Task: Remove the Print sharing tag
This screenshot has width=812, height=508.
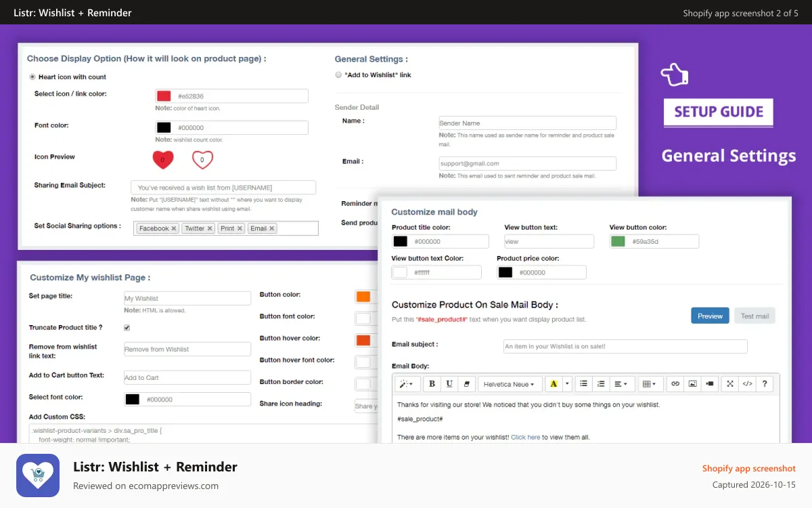Action: tap(240, 229)
